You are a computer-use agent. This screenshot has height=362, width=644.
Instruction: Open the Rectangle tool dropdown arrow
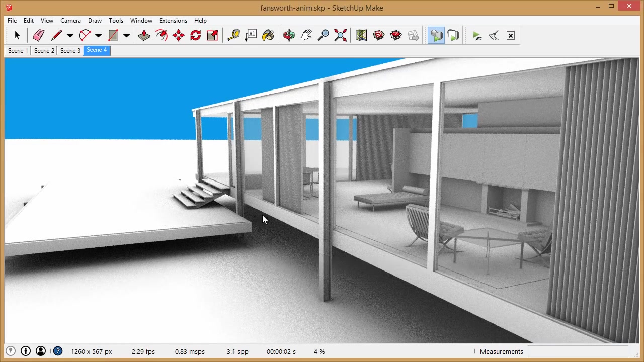tap(126, 35)
